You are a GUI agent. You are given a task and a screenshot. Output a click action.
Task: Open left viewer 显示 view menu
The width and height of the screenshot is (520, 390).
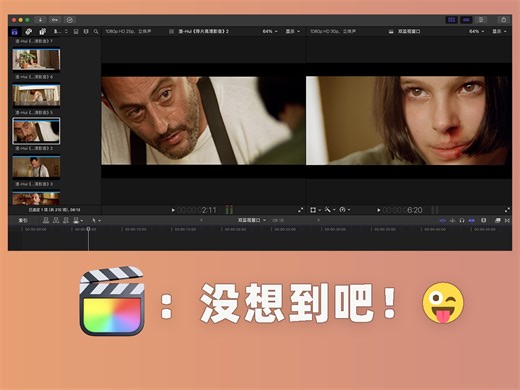tap(293, 31)
